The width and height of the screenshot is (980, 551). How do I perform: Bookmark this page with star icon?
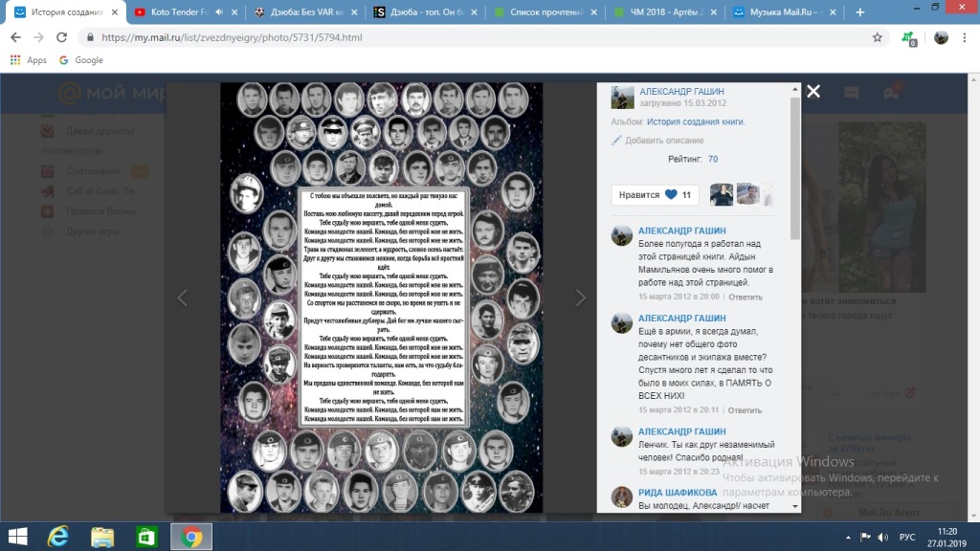878,37
